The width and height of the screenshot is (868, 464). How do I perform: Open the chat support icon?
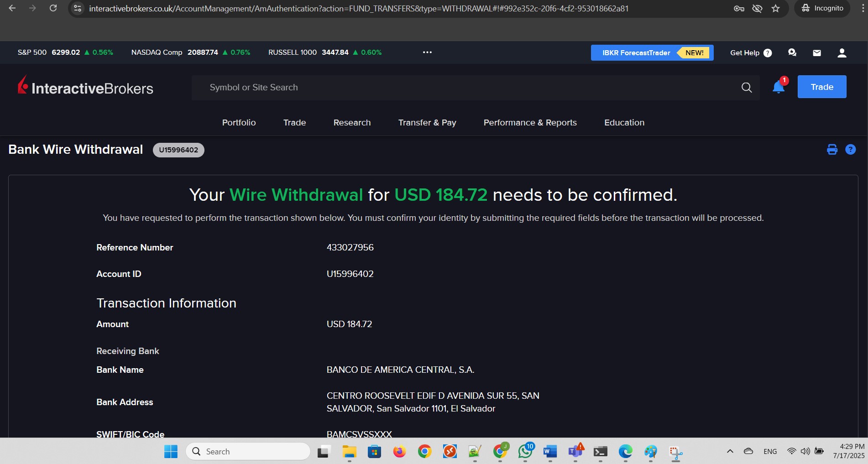pyautogui.click(x=792, y=53)
